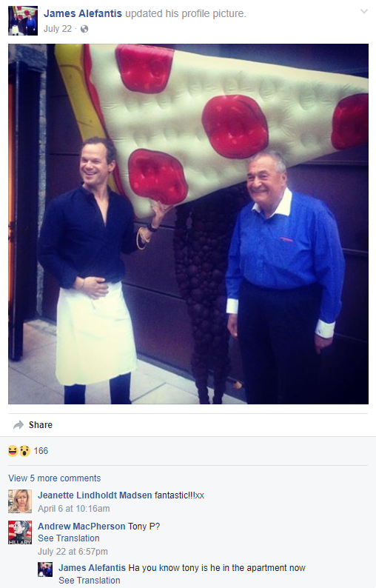Viewport: 376px width, 588px height.
Task: Click the laughing Haha reaction emoji
Action: [13, 451]
